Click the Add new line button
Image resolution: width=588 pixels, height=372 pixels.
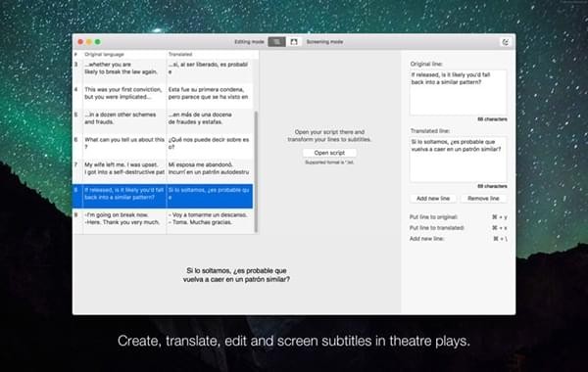click(x=433, y=199)
